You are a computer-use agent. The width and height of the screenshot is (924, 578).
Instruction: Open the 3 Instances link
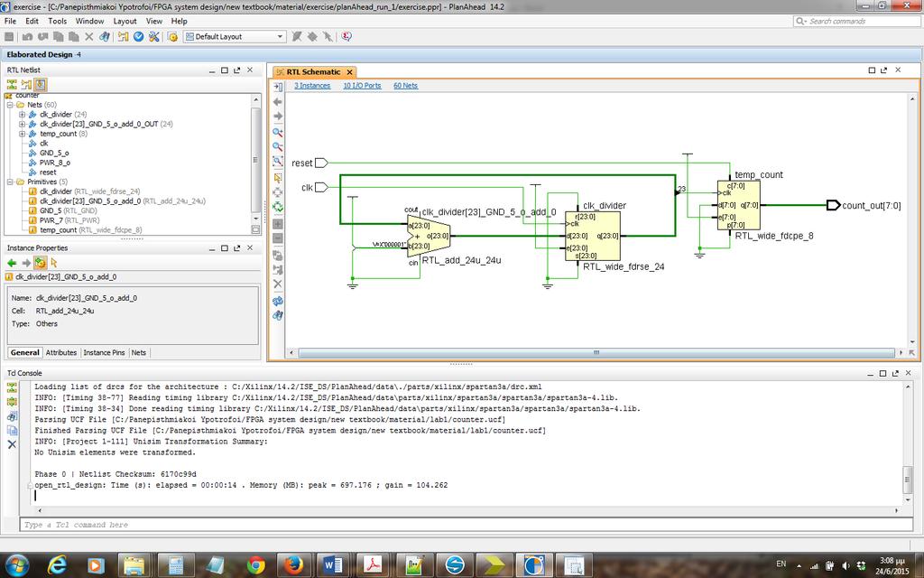point(312,86)
